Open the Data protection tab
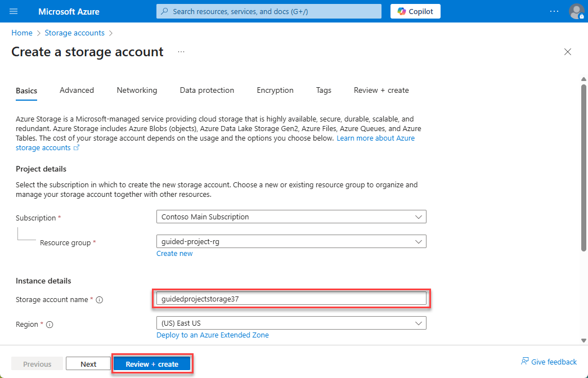 point(207,91)
